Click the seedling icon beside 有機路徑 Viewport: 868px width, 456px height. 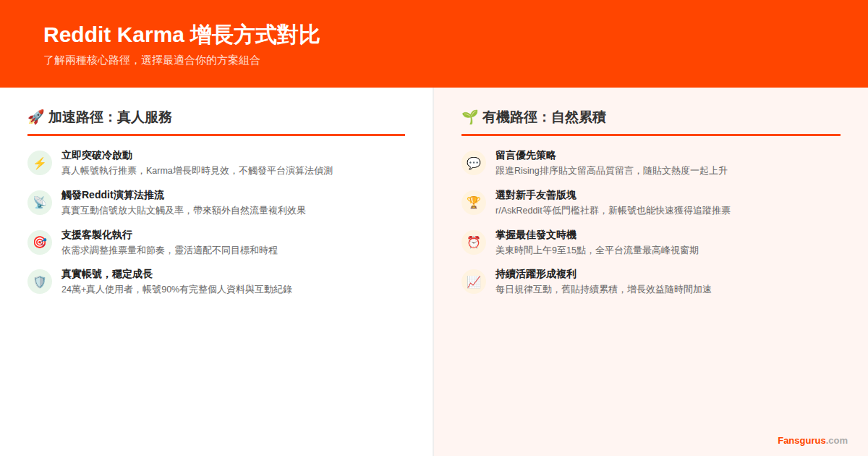pyautogui.click(x=468, y=117)
